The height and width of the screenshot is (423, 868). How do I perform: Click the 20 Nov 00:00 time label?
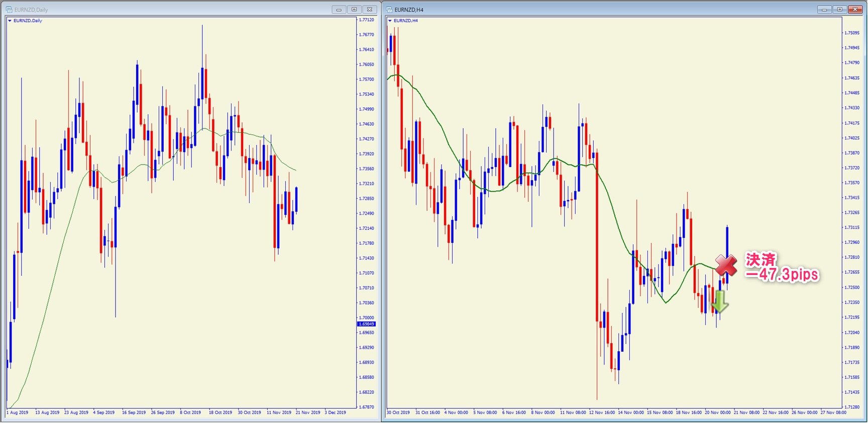pyautogui.click(x=718, y=412)
